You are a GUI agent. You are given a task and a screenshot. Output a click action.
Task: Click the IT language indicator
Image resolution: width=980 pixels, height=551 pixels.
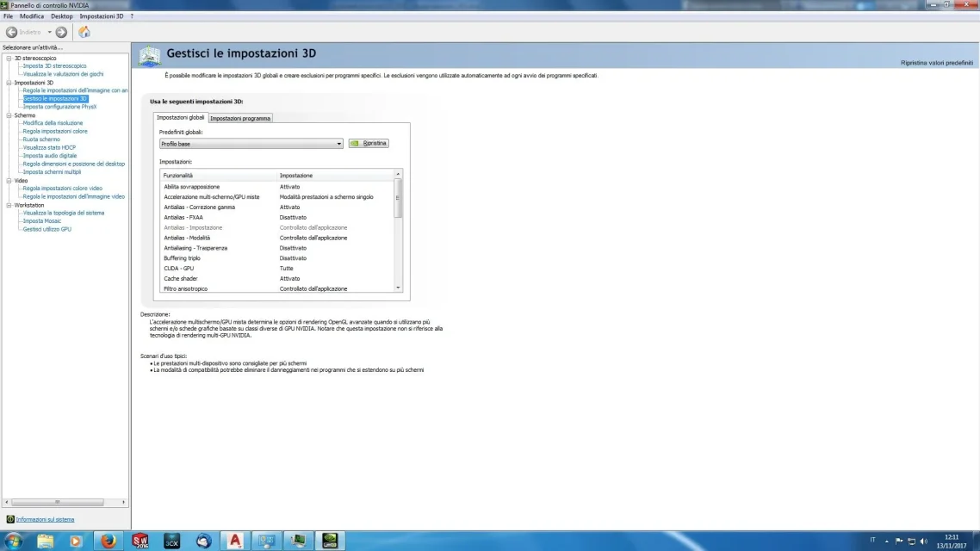[x=872, y=541]
